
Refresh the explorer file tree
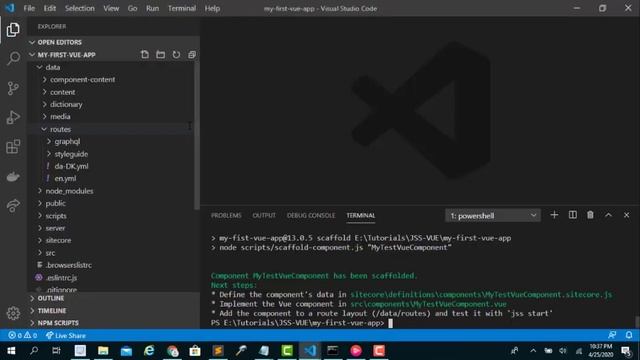click(x=176, y=55)
